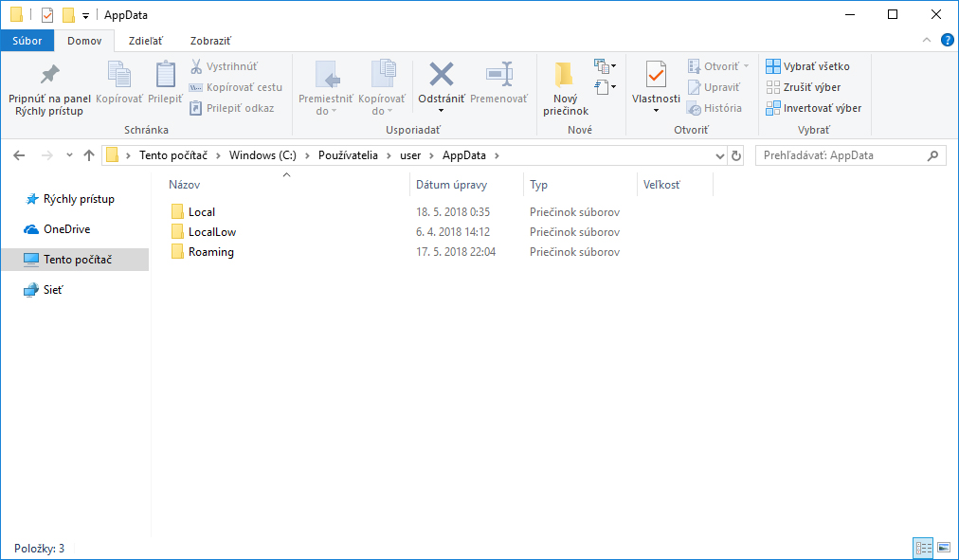This screenshot has width=959, height=560.
Task: Select the LocalLow folder
Action: (204, 232)
